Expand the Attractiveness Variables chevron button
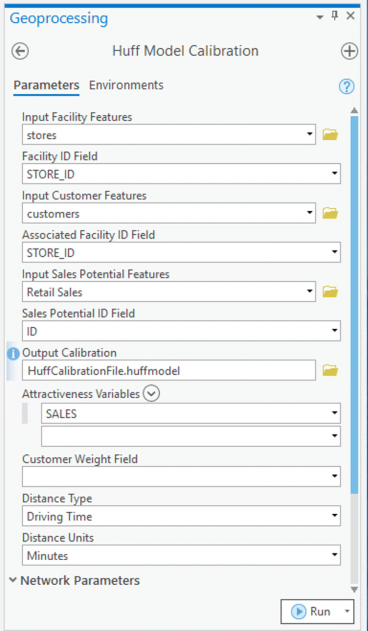The height and width of the screenshot is (631, 368). pyautogui.click(x=151, y=394)
